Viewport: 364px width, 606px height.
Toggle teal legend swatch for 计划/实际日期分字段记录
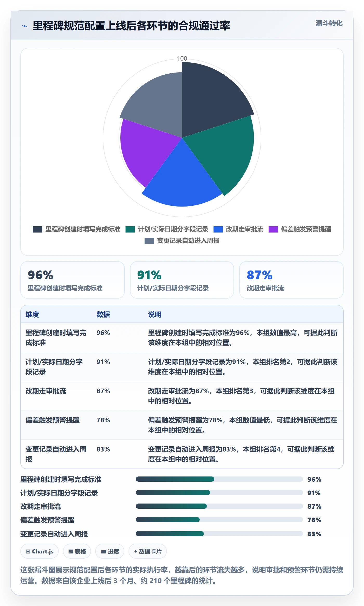(130, 229)
